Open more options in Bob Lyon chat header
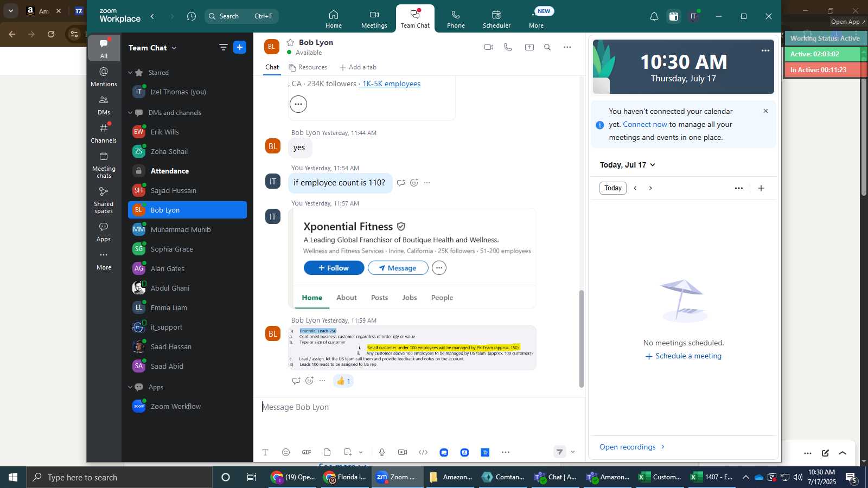868x488 pixels. pyautogui.click(x=567, y=47)
